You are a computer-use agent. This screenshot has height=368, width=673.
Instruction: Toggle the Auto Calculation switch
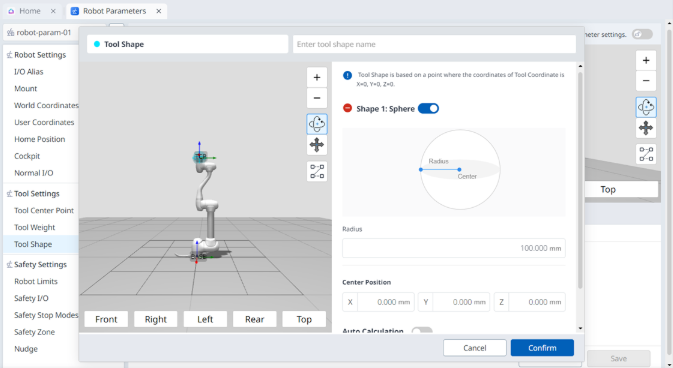pyautogui.click(x=422, y=330)
